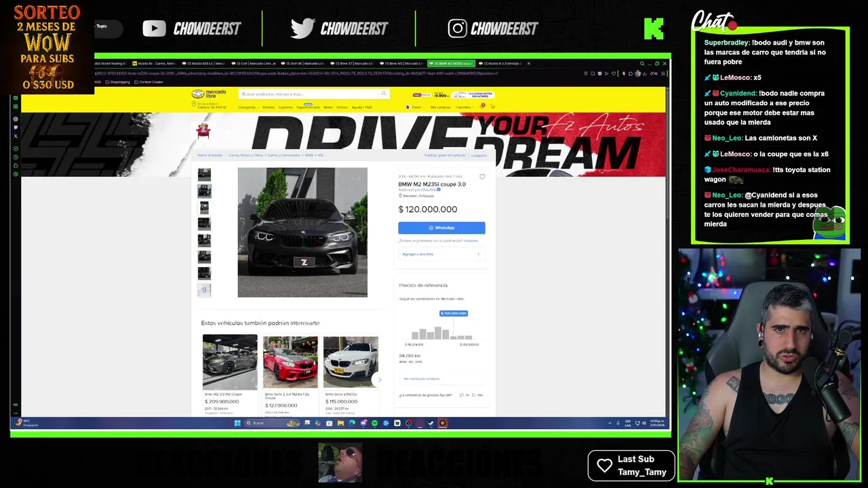Select the first car photo thumbnail

(x=204, y=174)
